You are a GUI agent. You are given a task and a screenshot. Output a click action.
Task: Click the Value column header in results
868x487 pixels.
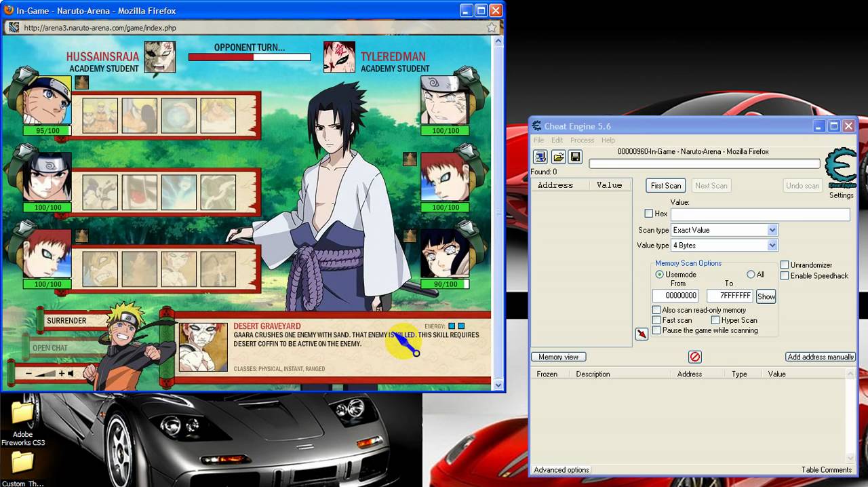coord(609,185)
